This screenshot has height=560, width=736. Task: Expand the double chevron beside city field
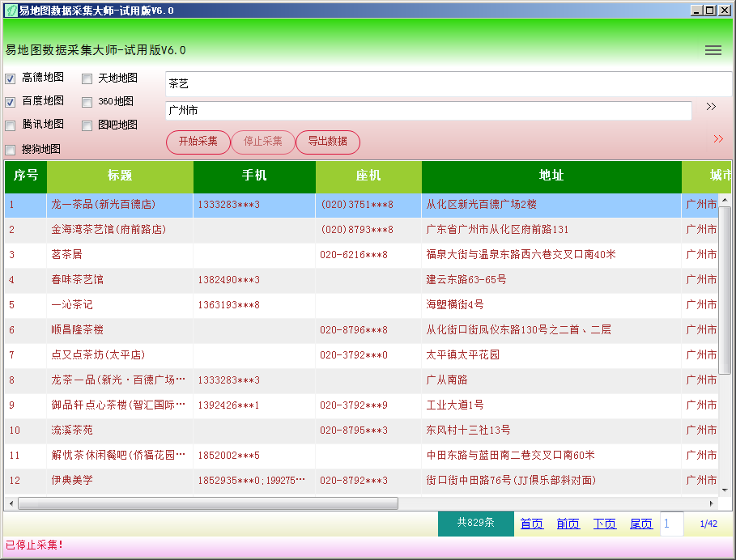[x=711, y=107]
